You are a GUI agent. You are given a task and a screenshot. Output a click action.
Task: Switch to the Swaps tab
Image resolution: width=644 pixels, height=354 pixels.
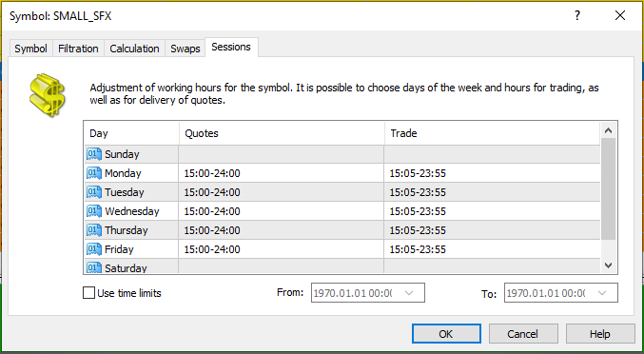click(185, 49)
